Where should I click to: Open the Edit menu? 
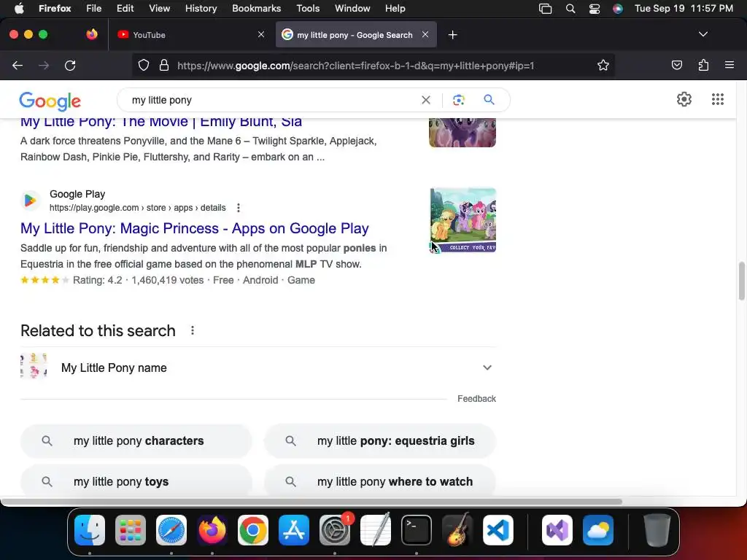coord(125,9)
